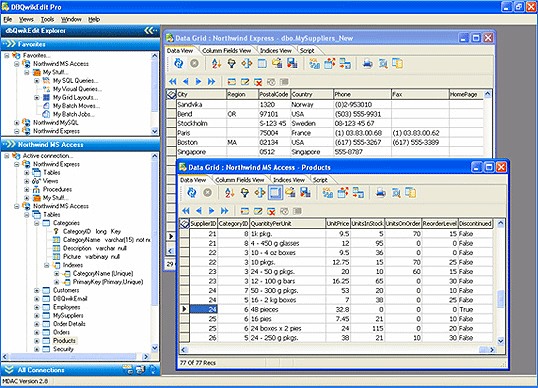Collapse the Categories table node
Viewport: 538px width, 388px height.
36,223
